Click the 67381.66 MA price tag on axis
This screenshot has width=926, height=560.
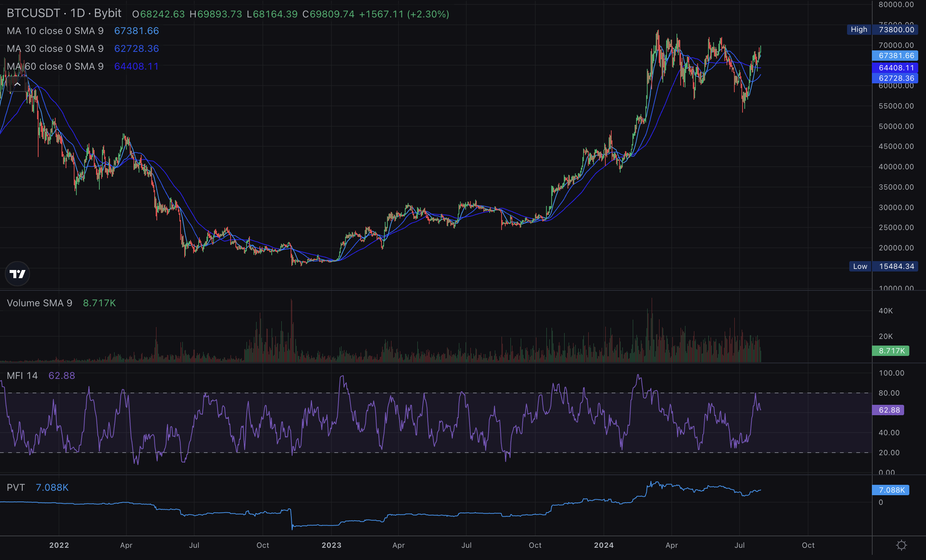pos(896,56)
